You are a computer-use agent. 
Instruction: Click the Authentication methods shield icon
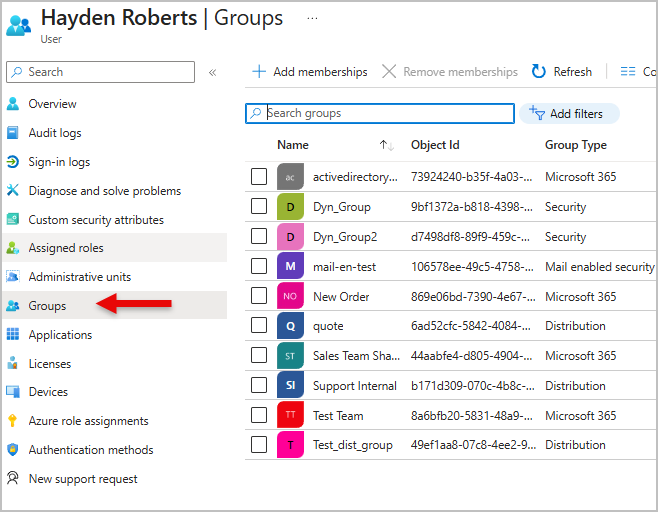[x=13, y=449]
